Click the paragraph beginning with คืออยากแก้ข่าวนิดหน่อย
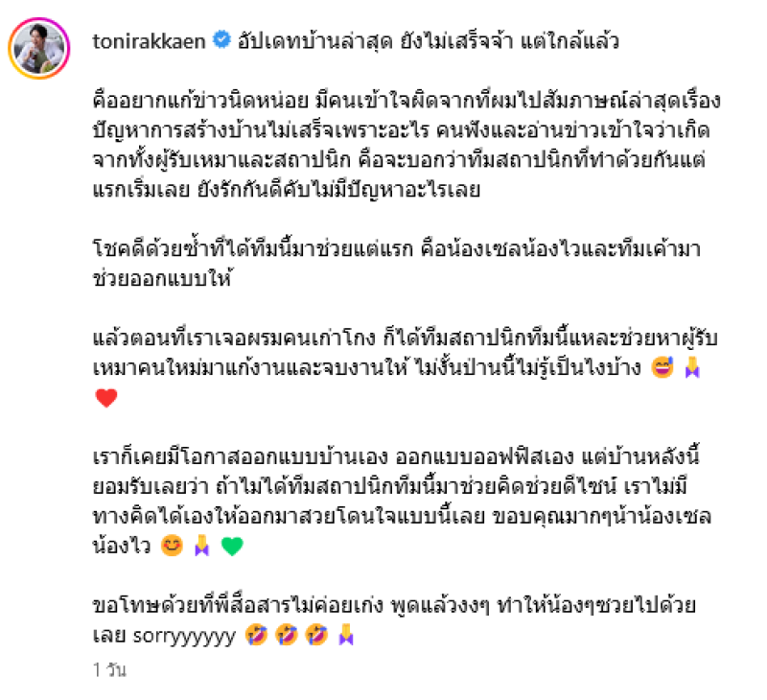767x700 pixels. coord(407,146)
